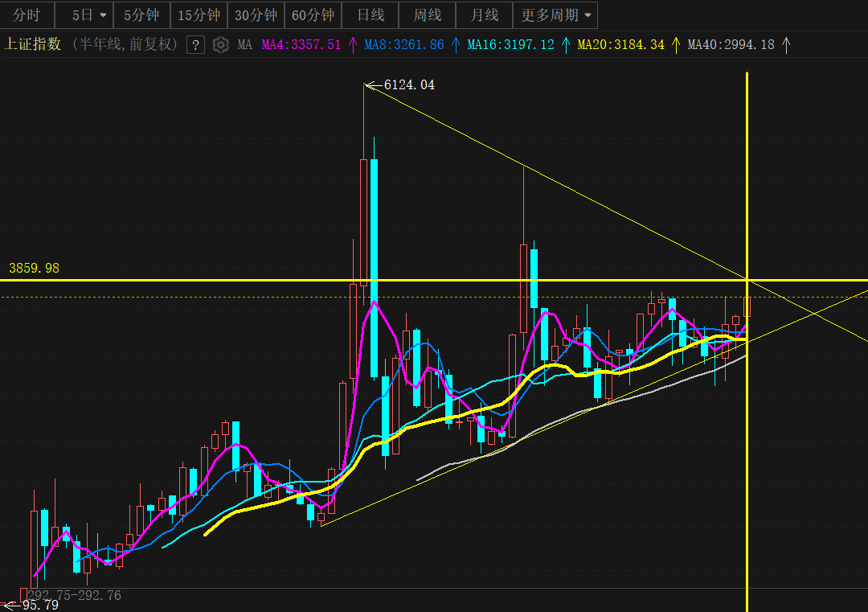The image size is (868, 612).
Task: Select the 15分钟 chart period
Action: [199, 15]
